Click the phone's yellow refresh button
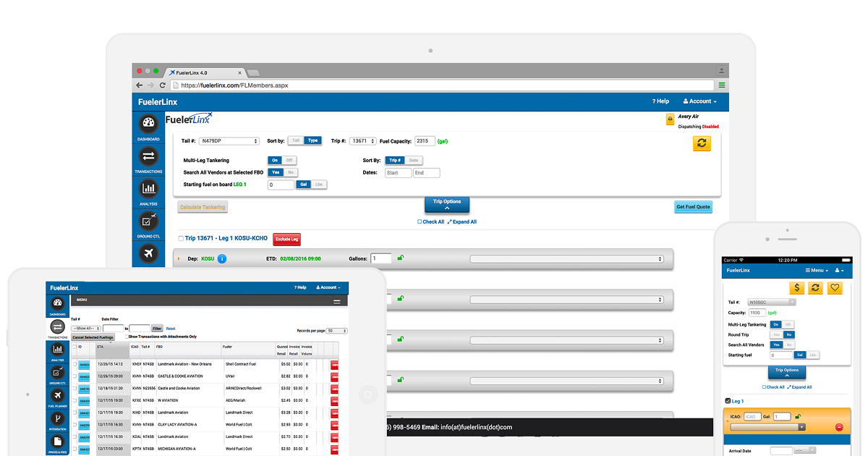868x456 pixels. [816, 287]
